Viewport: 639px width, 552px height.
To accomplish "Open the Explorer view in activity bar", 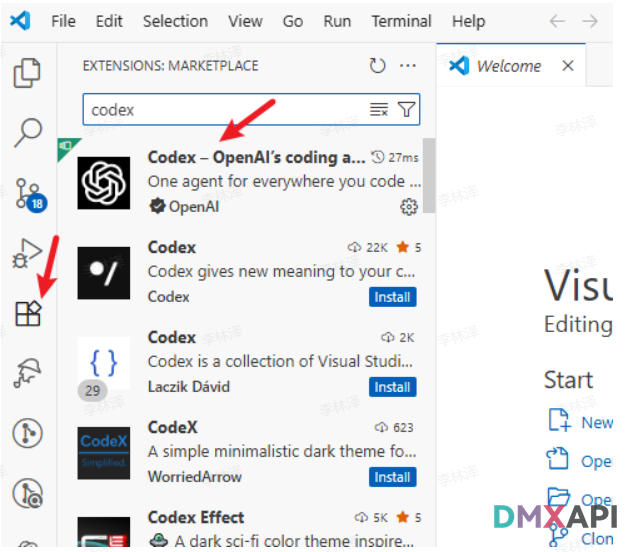I will 27,73.
